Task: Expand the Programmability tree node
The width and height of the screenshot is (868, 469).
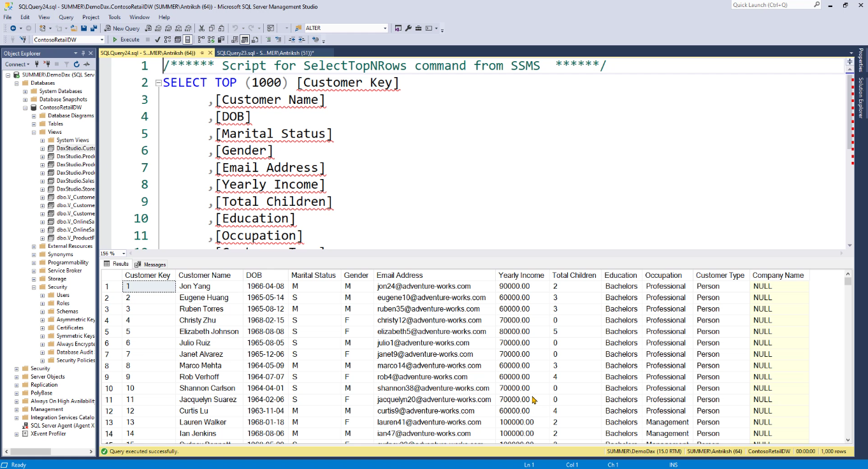Action: tap(34, 263)
